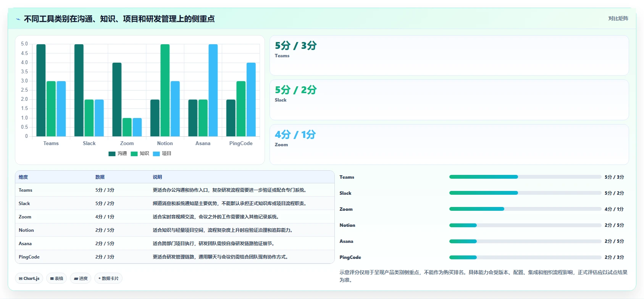Click the Notion description 适合知识与轻量项目空间
644x299 pixels.
click(x=224, y=230)
